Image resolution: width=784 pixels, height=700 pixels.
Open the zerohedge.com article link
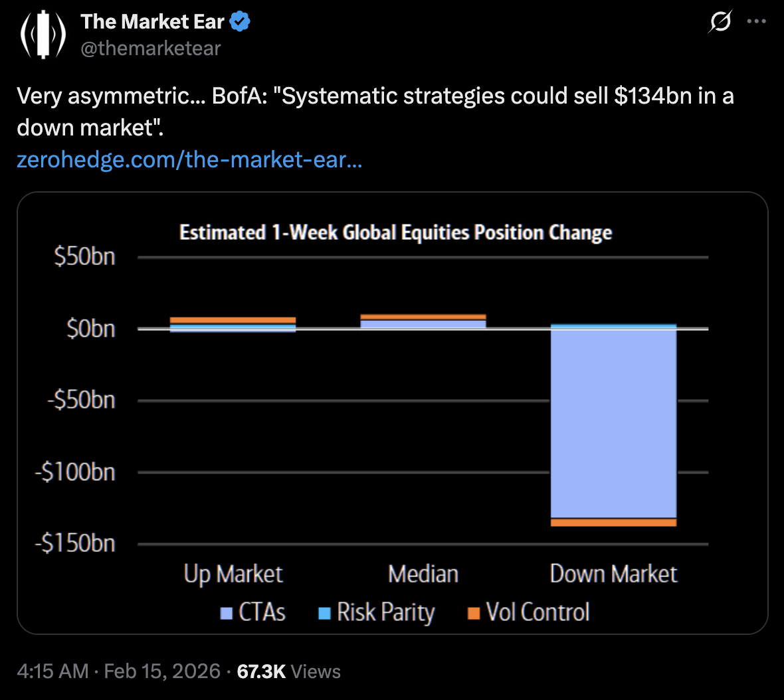pos(189,159)
